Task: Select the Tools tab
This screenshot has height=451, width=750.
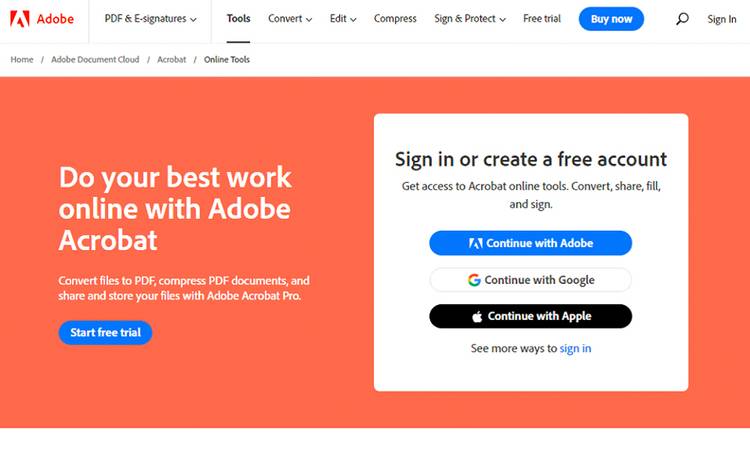Action: click(x=238, y=19)
